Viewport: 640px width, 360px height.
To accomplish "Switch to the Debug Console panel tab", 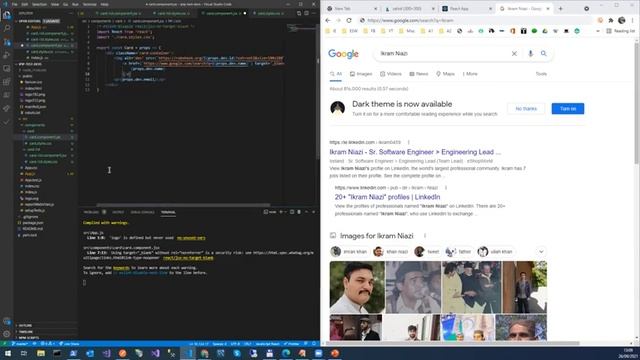I will click(x=142, y=212).
